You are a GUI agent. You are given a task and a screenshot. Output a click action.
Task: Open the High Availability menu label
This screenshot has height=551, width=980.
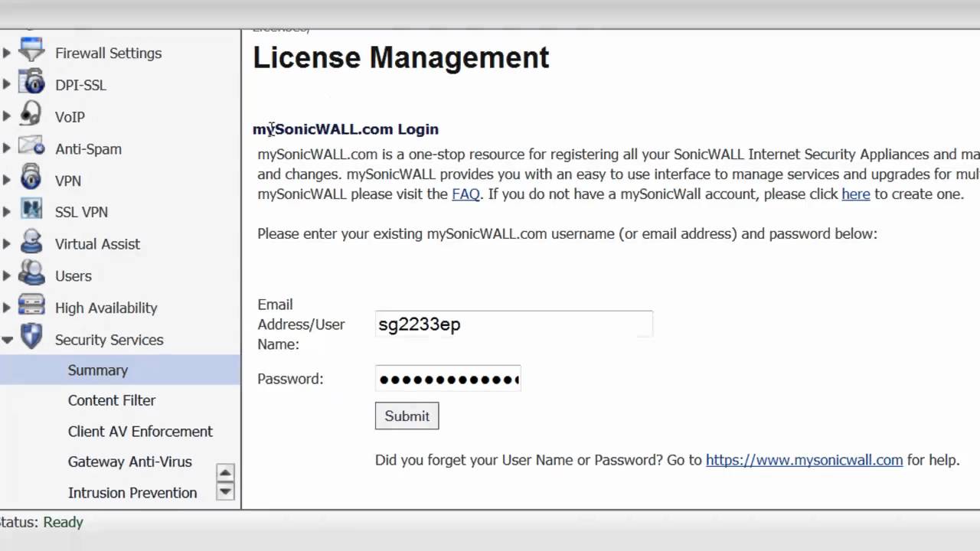click(106, 308)
